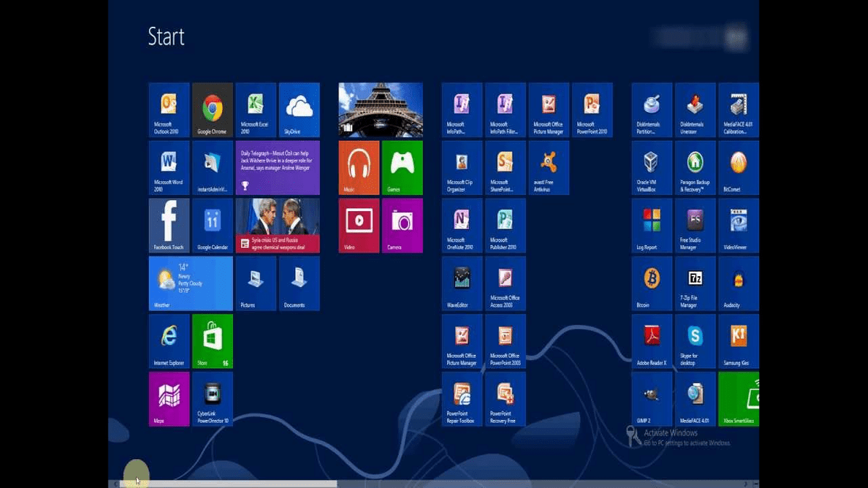The width and height of the screenshot is (868, 488).
Task: Open the Store tile with 16 updates
Action: tap(212, 341)
